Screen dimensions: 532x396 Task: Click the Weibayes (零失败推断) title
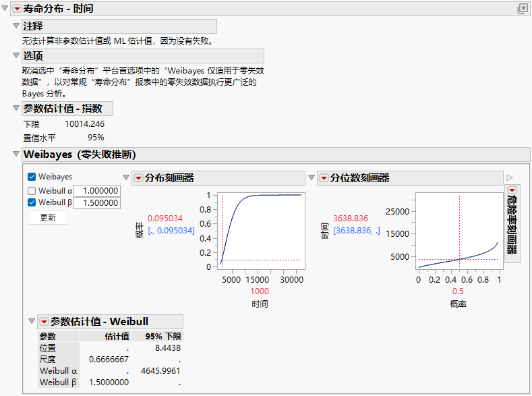(80, 154)
